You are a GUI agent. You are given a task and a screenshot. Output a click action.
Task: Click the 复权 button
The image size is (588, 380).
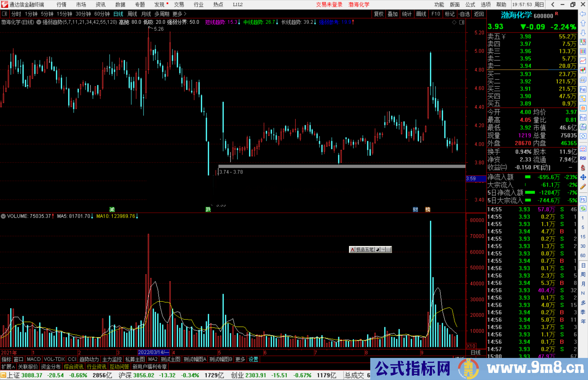coord(378,14)
